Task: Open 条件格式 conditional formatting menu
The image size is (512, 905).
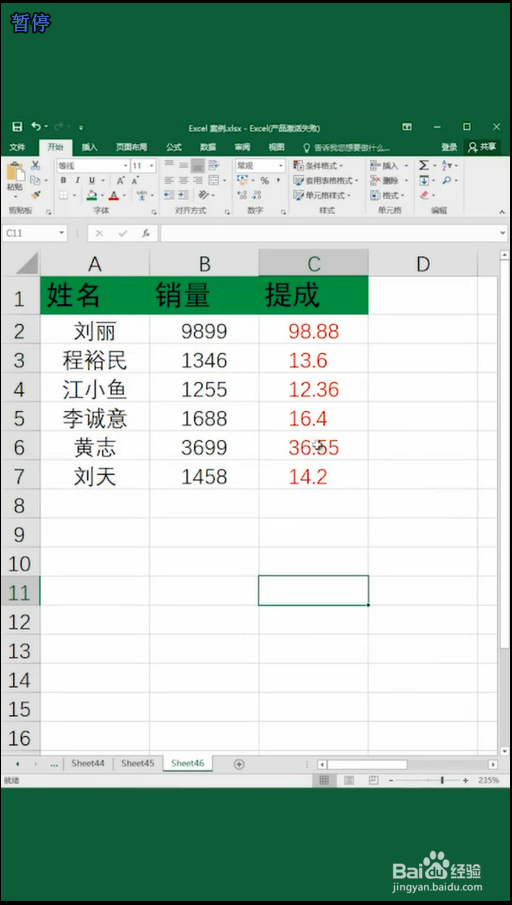Action: (318, 166)
